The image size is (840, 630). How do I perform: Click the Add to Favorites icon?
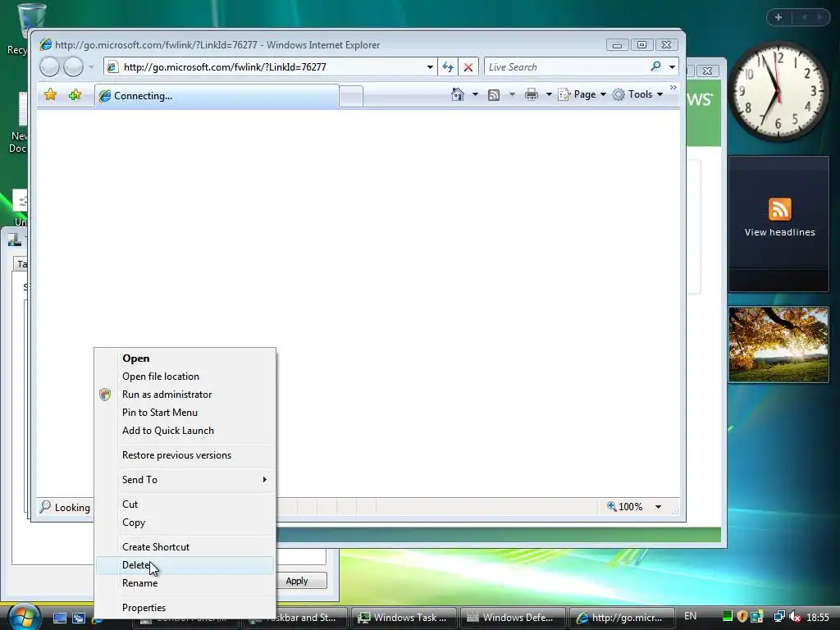[75, 95]
